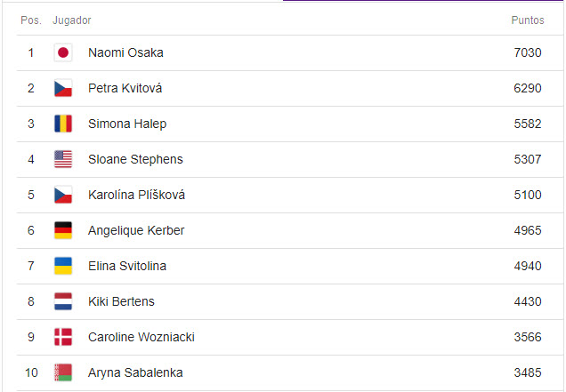Open Naomi Osaka's player name

[x=125, y=52]
